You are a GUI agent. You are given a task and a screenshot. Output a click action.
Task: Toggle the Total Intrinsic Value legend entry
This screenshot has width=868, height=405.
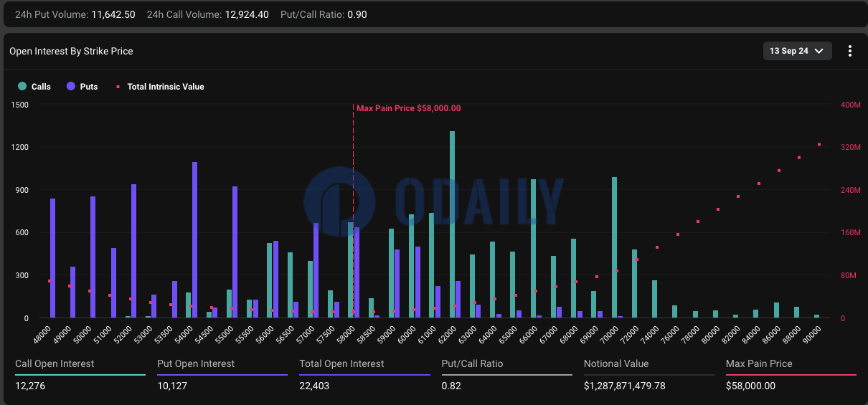160,87
